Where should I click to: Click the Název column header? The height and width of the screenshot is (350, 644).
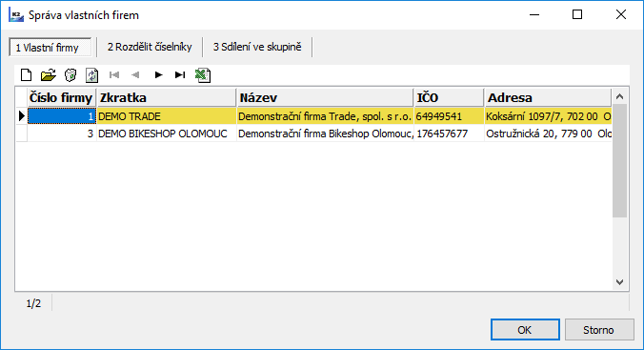pyautogui.click(x=325, y=97)
